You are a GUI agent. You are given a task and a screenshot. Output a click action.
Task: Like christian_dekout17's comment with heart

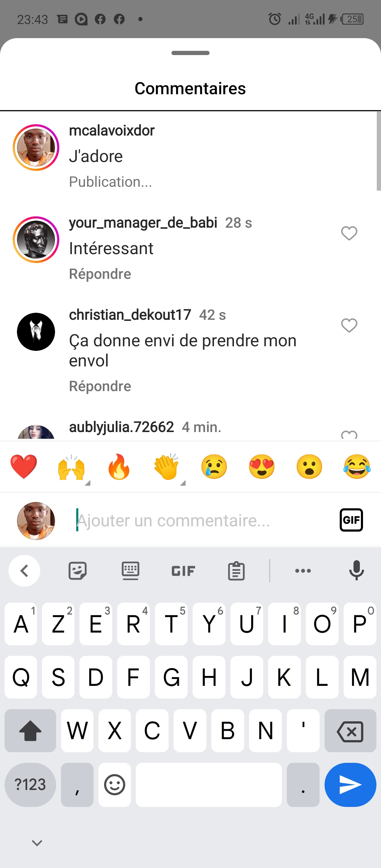point(349,325)
